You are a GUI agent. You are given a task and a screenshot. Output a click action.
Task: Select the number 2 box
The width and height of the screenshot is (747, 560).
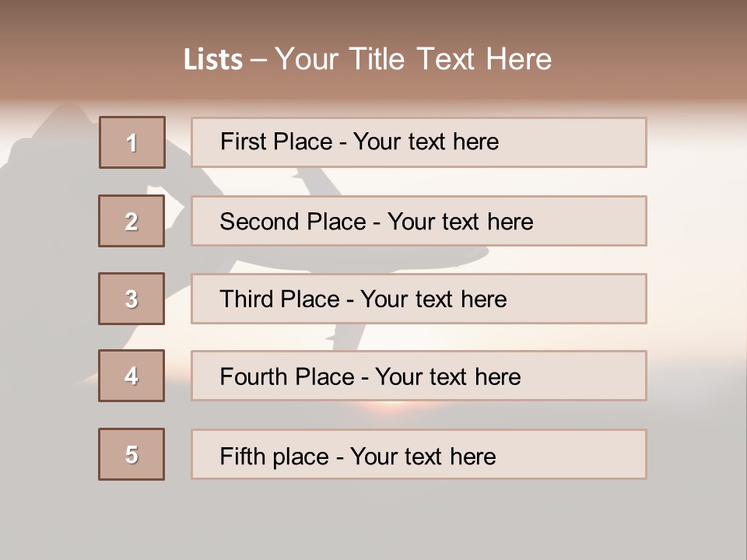pyautogui.click(x=132, y=221)
